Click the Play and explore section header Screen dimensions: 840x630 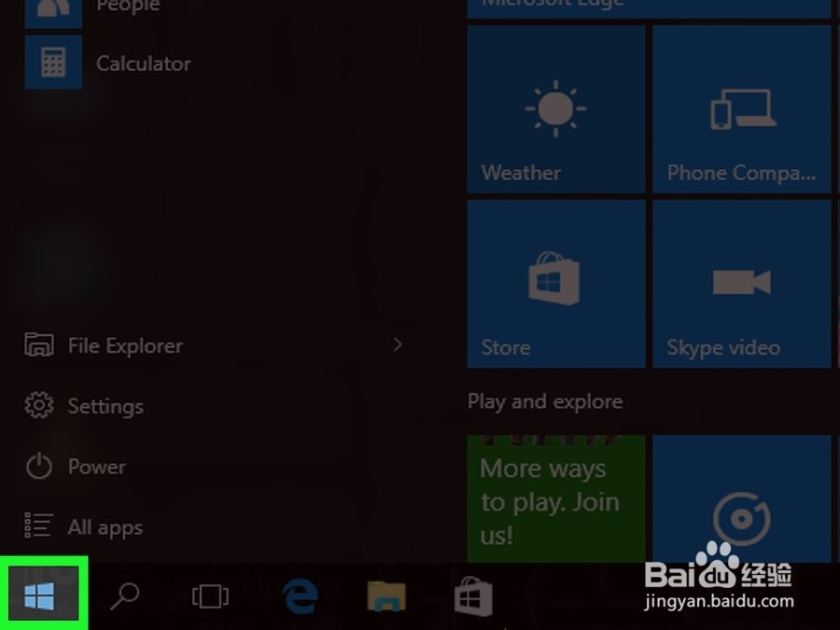545,401
